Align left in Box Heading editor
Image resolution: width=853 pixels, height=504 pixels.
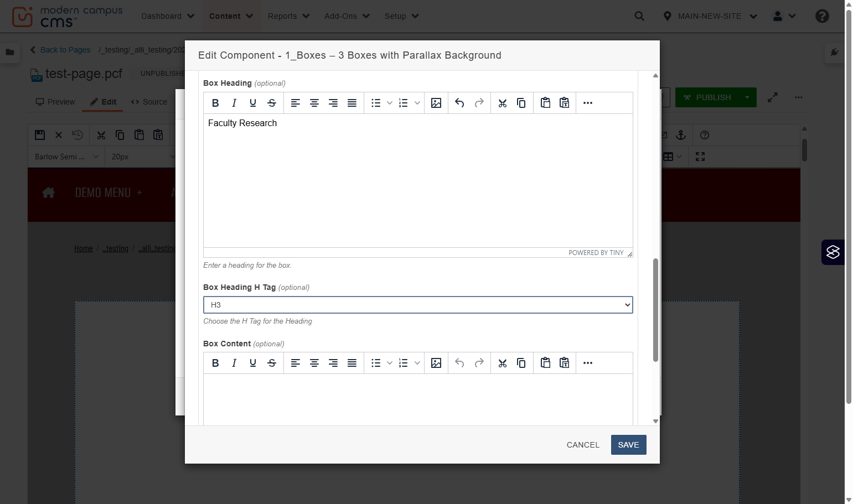click(x=296, y=103)
